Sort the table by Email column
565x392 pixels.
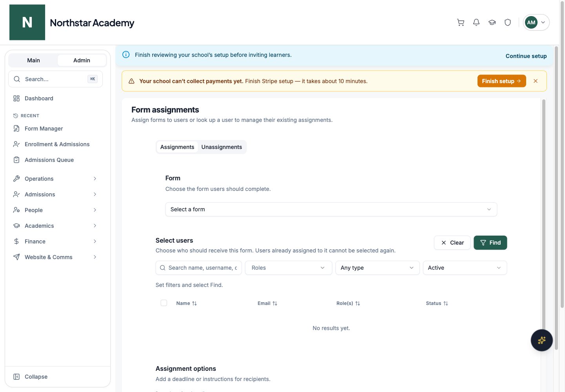click(x=267, y=303)
